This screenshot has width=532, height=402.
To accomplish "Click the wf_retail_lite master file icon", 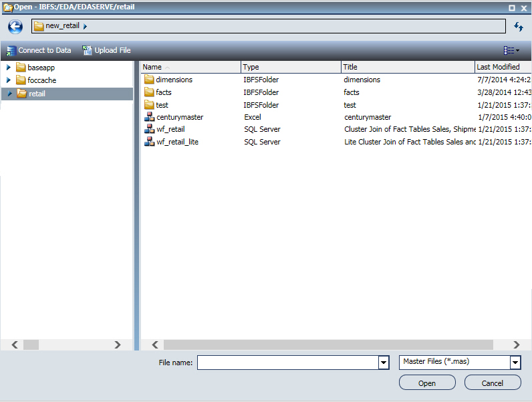I will point(149,142).
